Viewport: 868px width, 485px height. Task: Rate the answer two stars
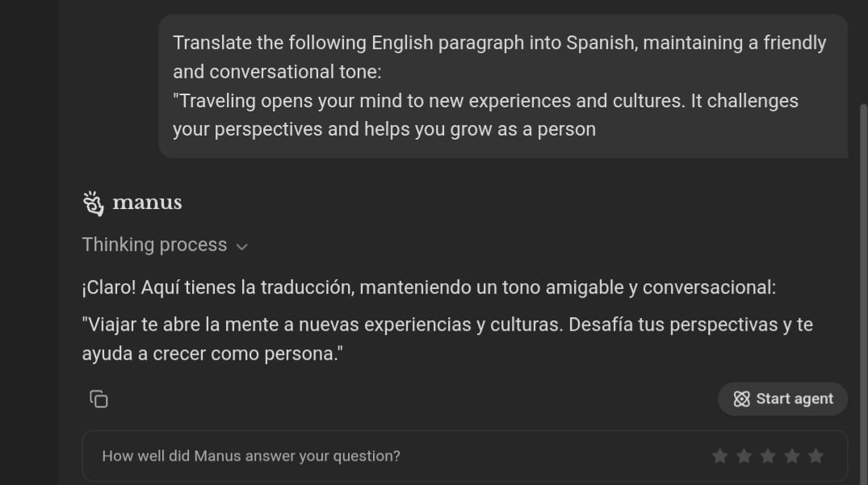(744, 456)
